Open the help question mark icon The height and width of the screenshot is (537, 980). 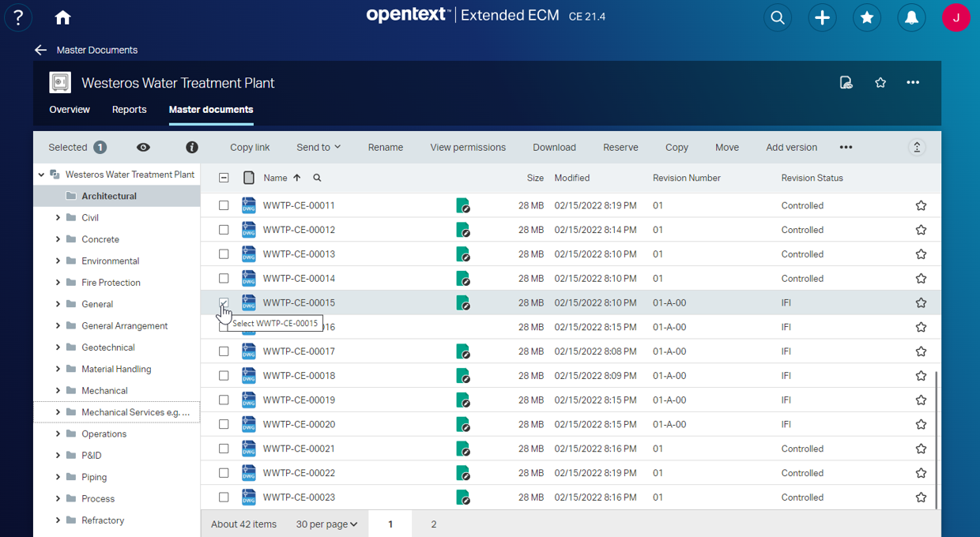pos(18,17)
